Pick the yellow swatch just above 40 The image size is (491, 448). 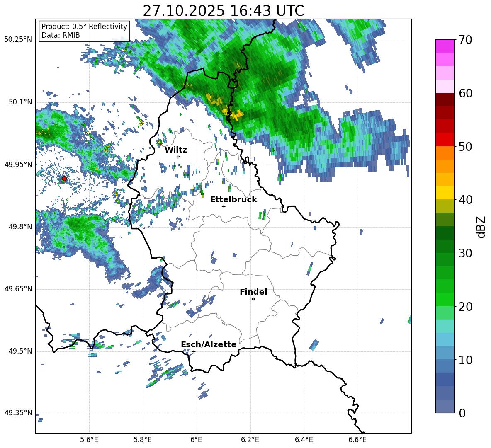click(445, 193)
